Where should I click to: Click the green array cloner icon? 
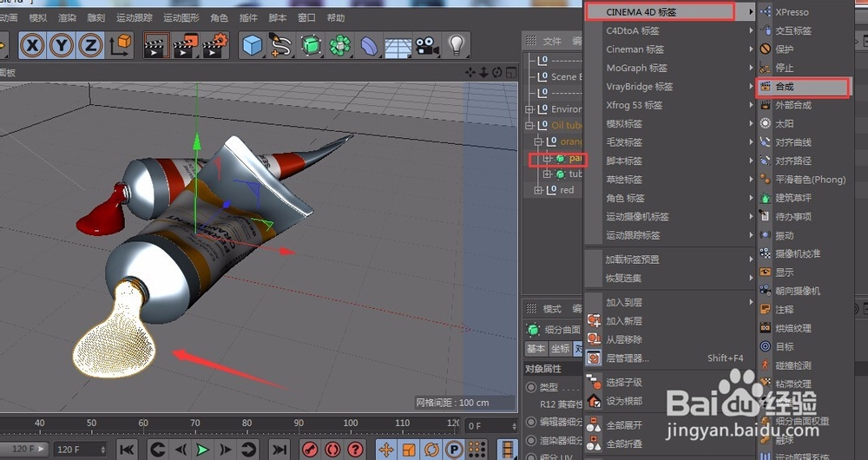pyautogui.click(x=340, y=45)
